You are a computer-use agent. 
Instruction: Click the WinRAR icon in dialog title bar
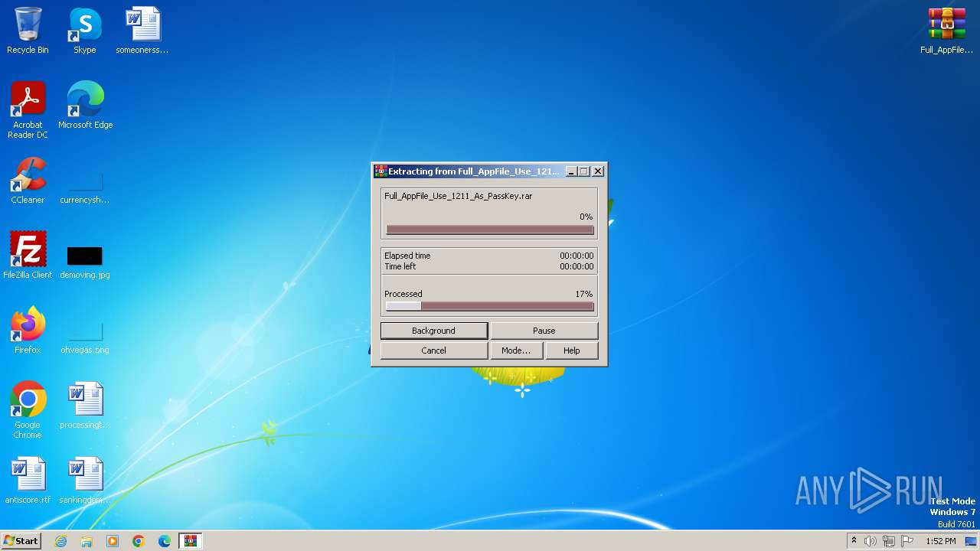380,171
